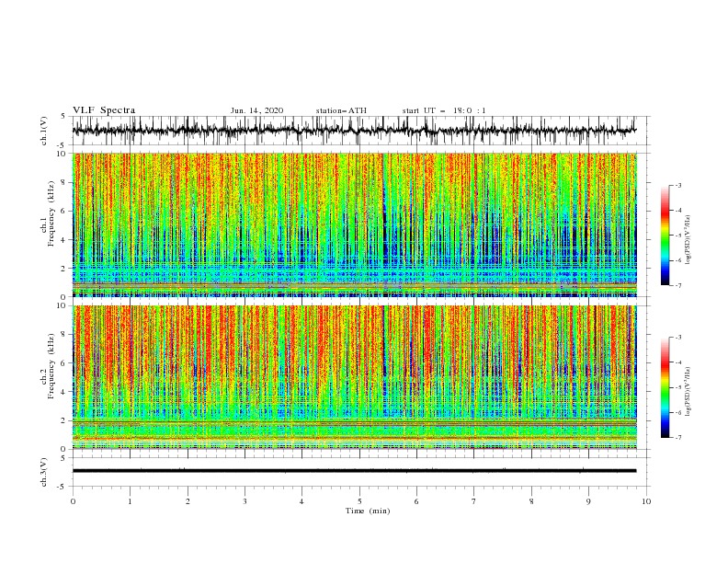728x563 pixels.
Task: Click the "4" kHz tick on ch.1 axis
Action: [x=63, y=240]
